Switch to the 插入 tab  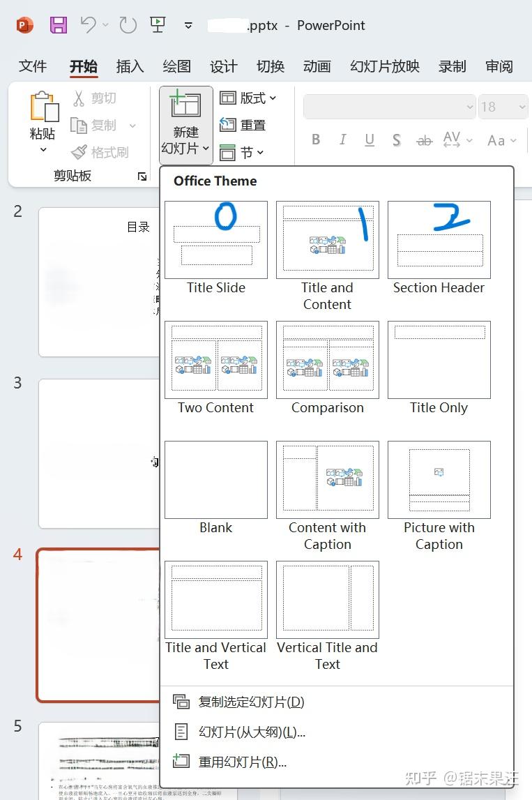click(x=130, y=66)
